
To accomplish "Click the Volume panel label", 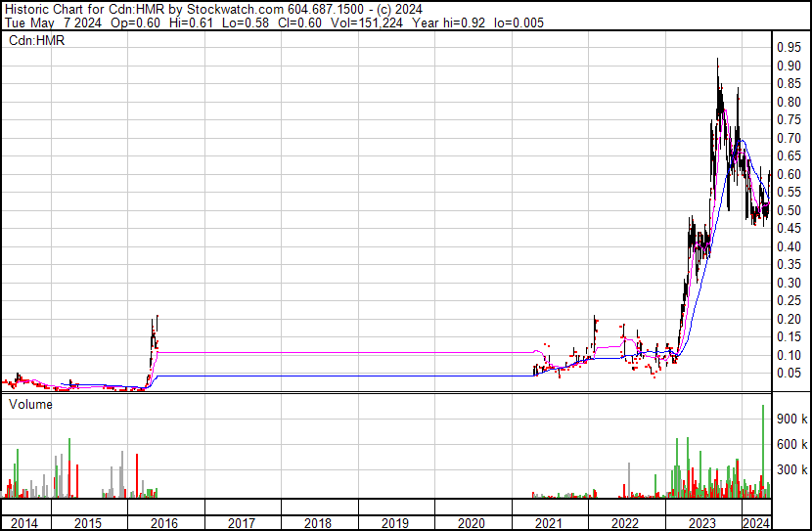I will click(x=31, y=403).
